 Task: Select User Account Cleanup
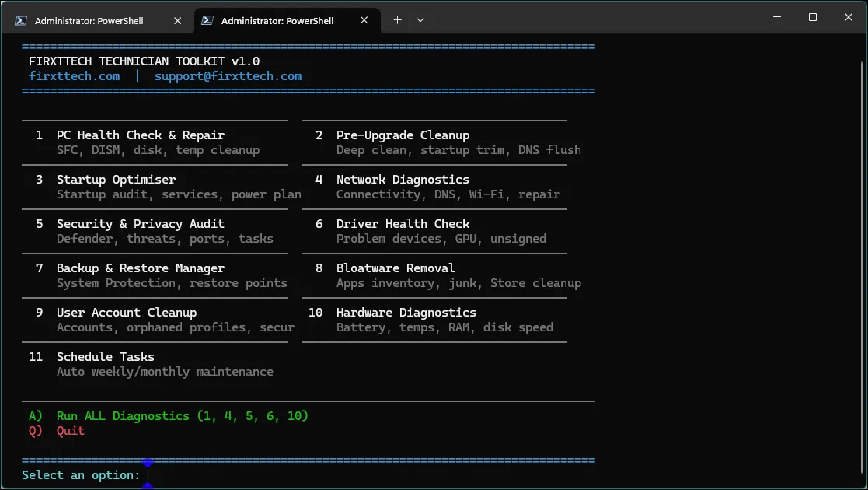(127, 312)
